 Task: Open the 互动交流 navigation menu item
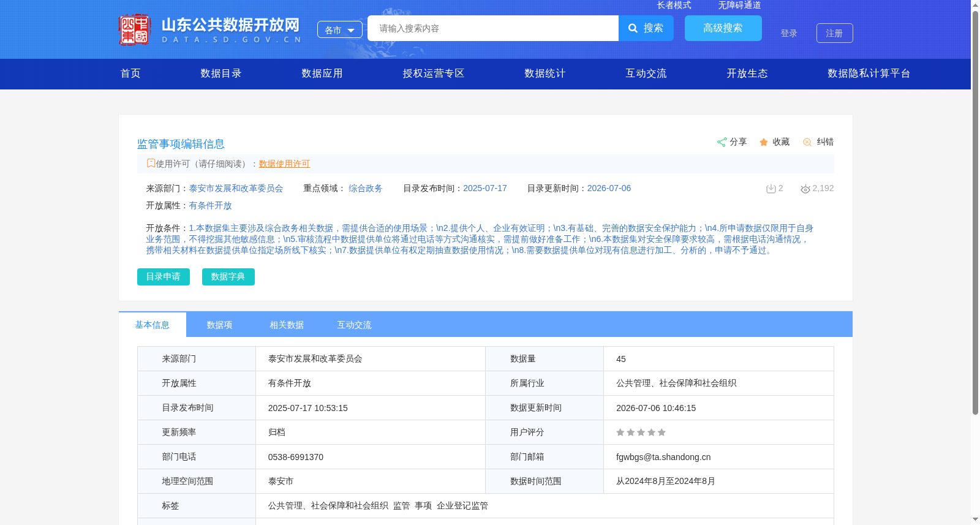646,74
